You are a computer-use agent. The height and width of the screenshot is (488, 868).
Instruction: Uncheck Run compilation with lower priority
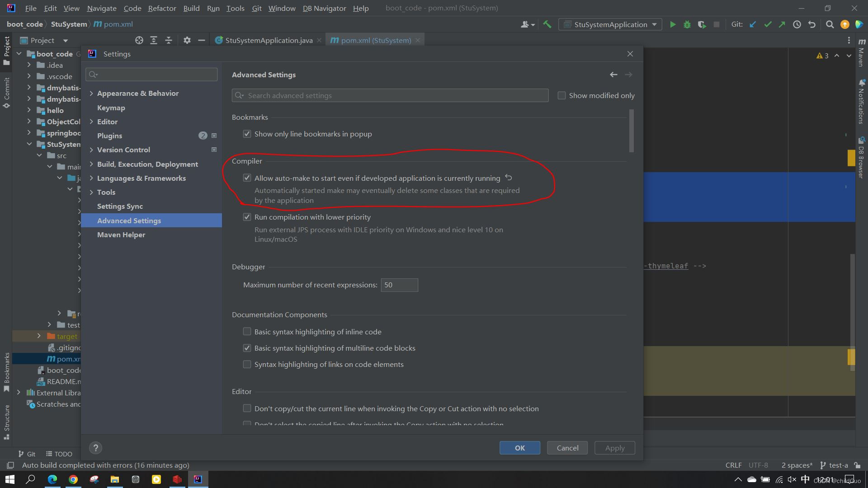pyautogui.click(x=247, y=217)
